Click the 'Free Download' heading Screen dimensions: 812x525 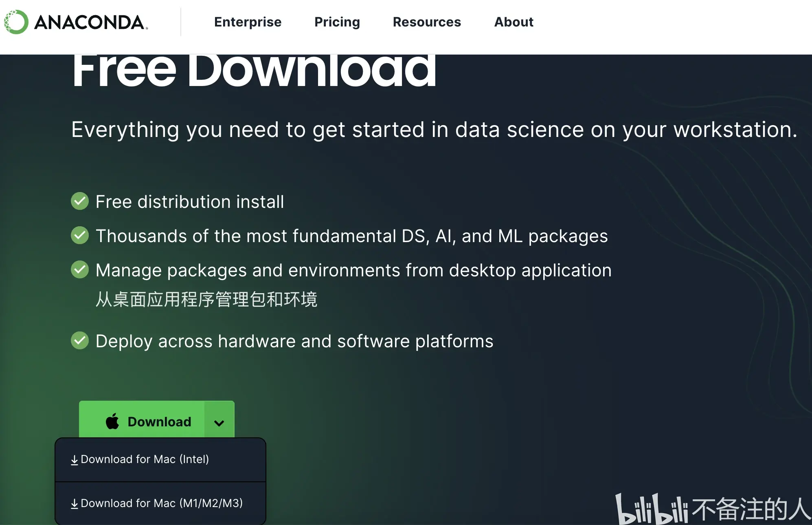[x=254, y=70]
